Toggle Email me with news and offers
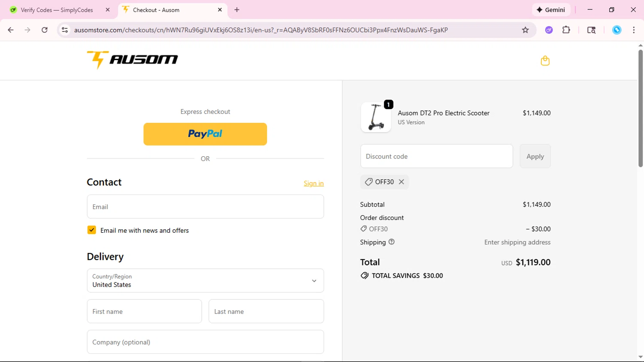Image resolution: width=644 pixels, height=362 pixels. (x=91, y=230)
